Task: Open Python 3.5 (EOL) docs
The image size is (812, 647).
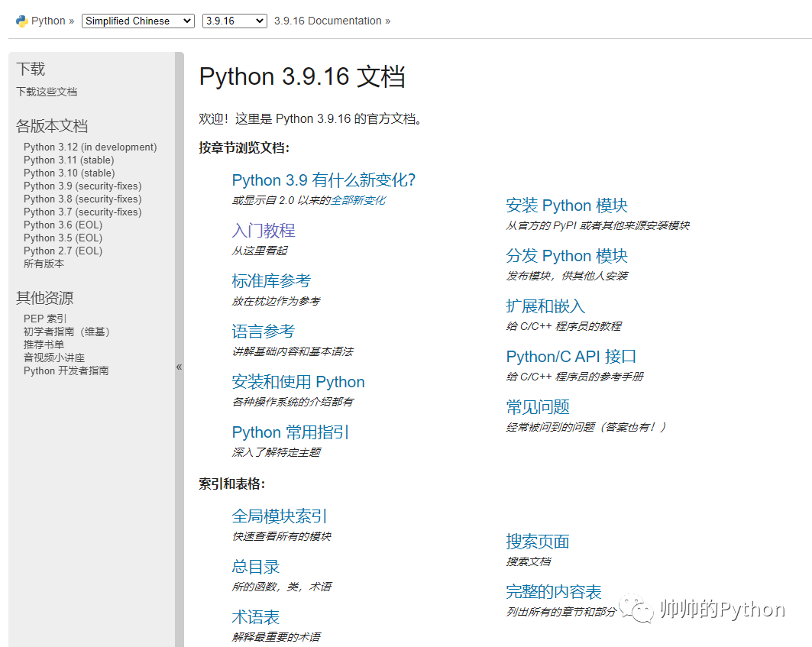Action: click(x=63, y=238)
